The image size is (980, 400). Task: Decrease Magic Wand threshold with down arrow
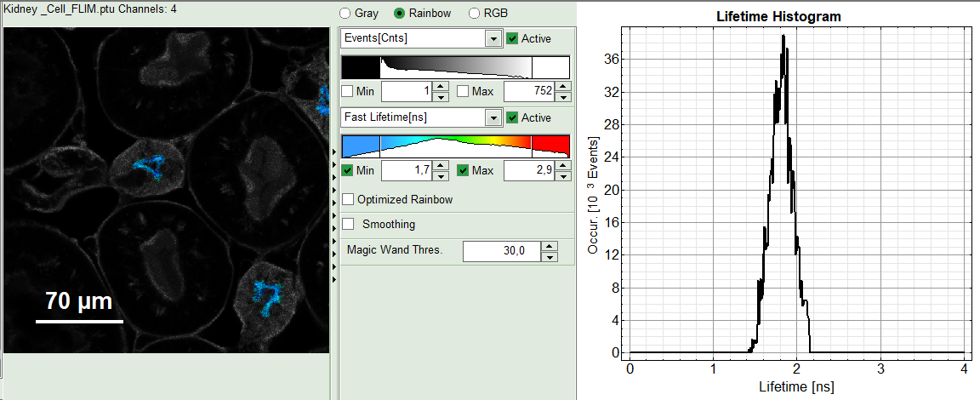pos(550,255)
